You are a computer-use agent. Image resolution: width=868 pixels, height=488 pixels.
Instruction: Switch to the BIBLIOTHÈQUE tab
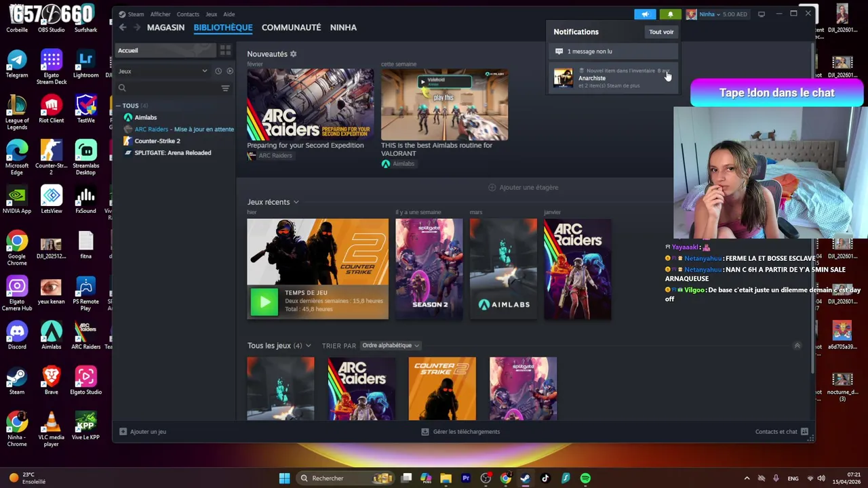[x=223, y=27]
